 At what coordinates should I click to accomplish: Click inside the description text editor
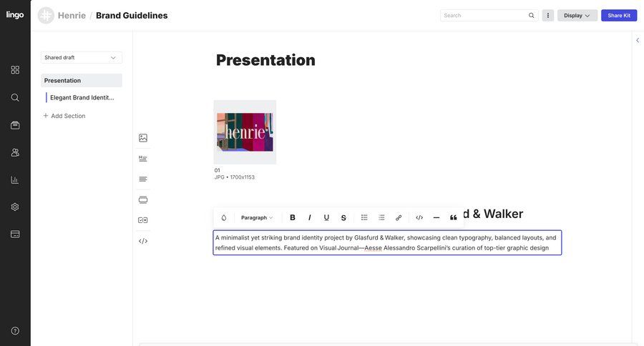387,242
